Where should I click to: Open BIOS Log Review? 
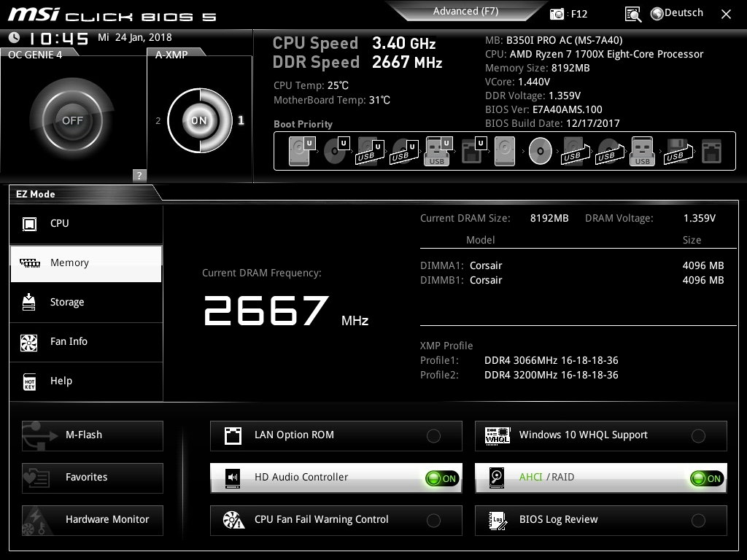(601, 520)
